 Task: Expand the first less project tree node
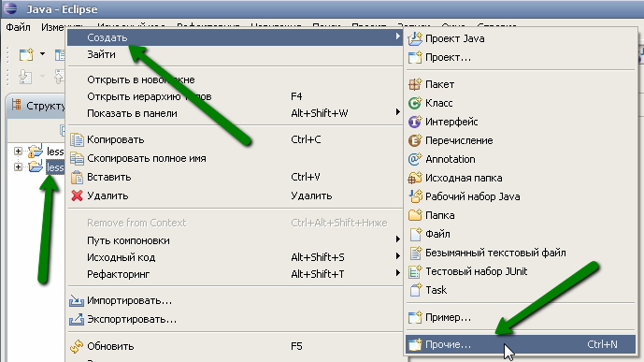click(x=18, y=152)
